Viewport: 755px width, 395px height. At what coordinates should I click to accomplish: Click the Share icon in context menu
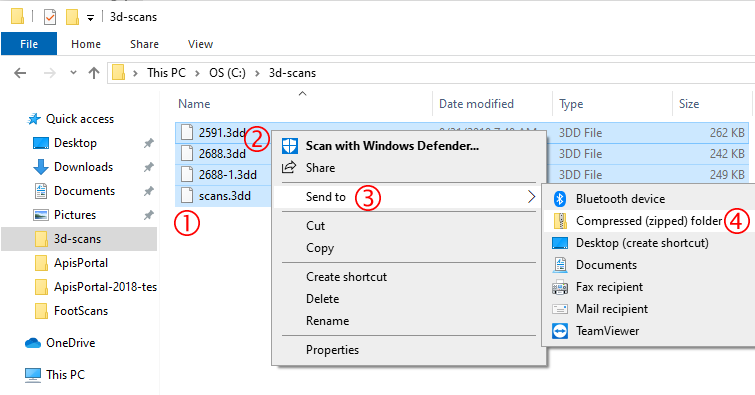coord(289,168)
